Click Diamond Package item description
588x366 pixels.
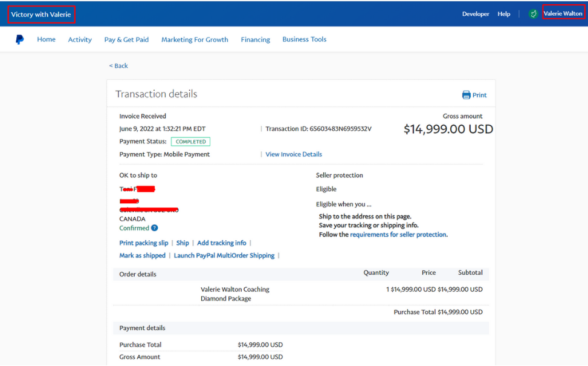pyautogui.click(x=226, y=299)
